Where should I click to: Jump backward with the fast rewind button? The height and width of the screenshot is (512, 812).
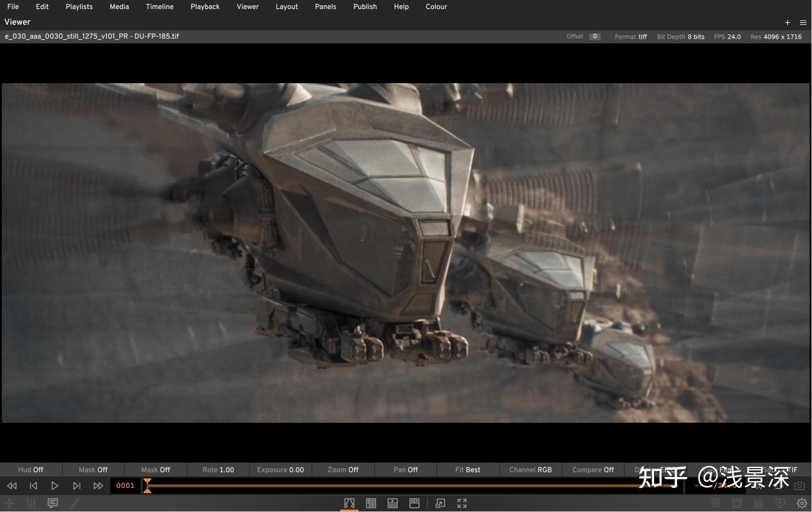11,485
